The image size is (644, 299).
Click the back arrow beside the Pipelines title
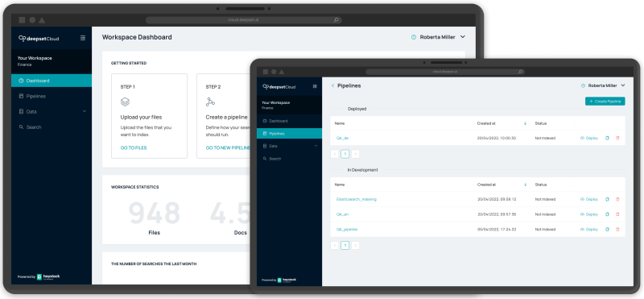[332, 85]
